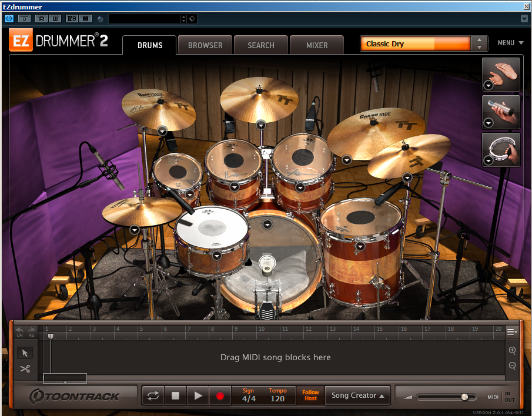This screenshot has height=416, width=532.
Task: Click the Toontrack logo
Action: click(74, 396)
